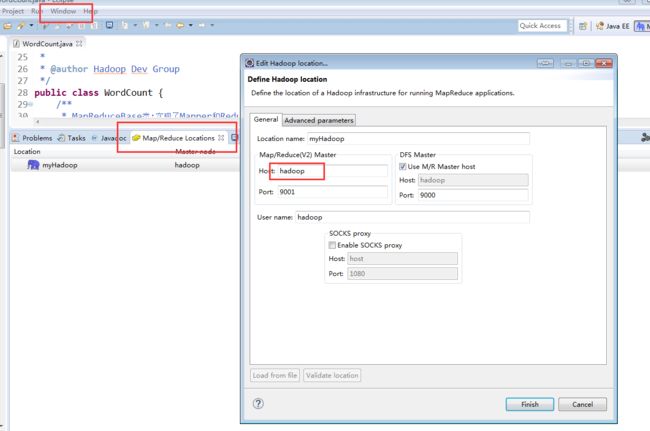
Task: Expand the forward navigation history dropdown
Action: (x=212, y=26)
